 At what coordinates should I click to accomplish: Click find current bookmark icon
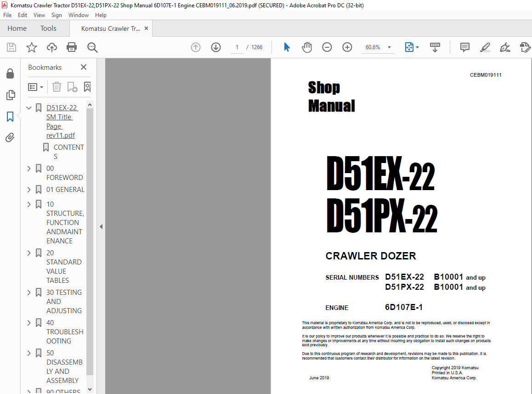coord(87,87)
